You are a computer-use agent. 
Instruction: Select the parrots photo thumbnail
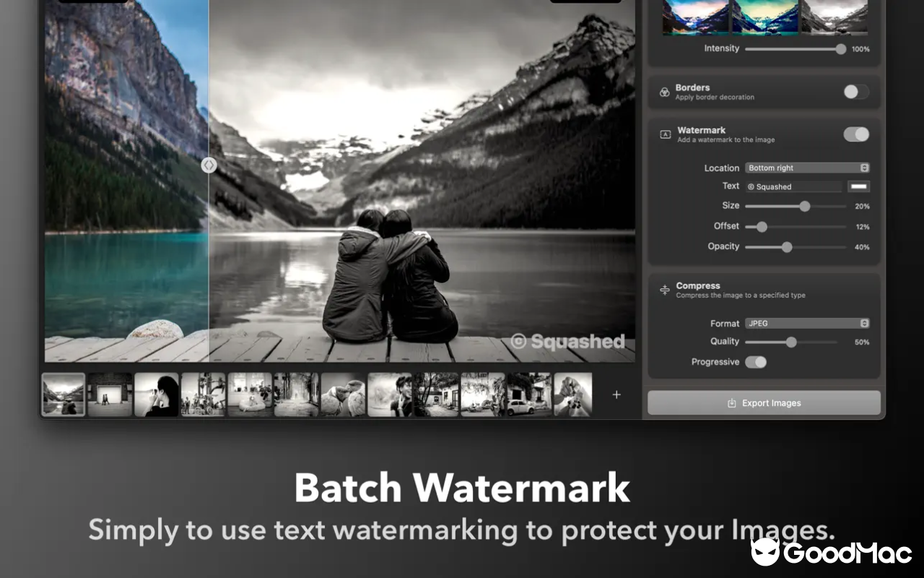pyautogui.click(x=343, y=394)
